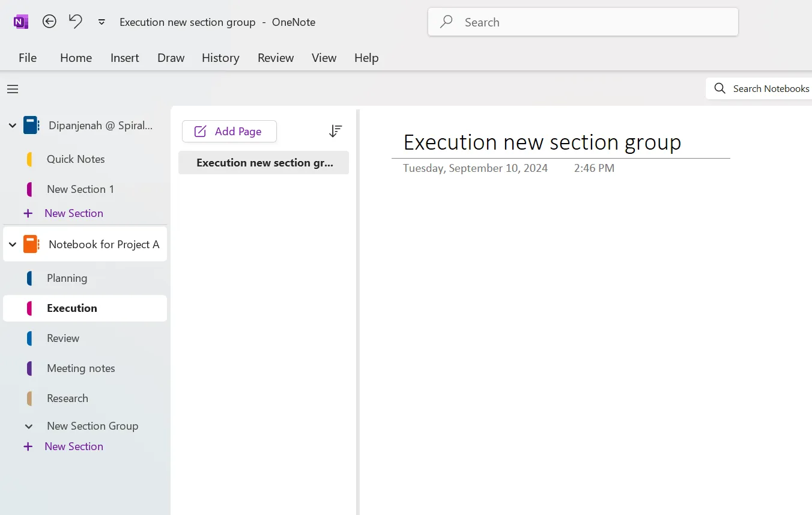Go back with the Back arrow icon
This screenshot has height=515, width=812.
point(49,22)
